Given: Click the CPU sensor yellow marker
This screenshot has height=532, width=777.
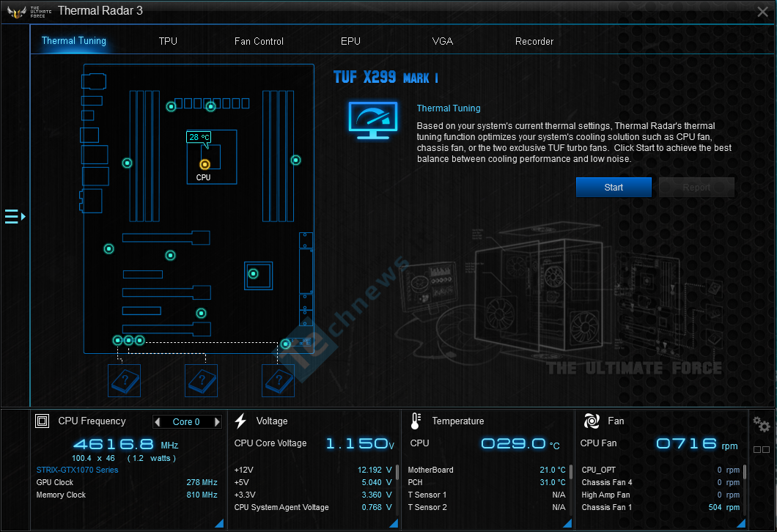Looking at the screenshot, I should (205, 164).
